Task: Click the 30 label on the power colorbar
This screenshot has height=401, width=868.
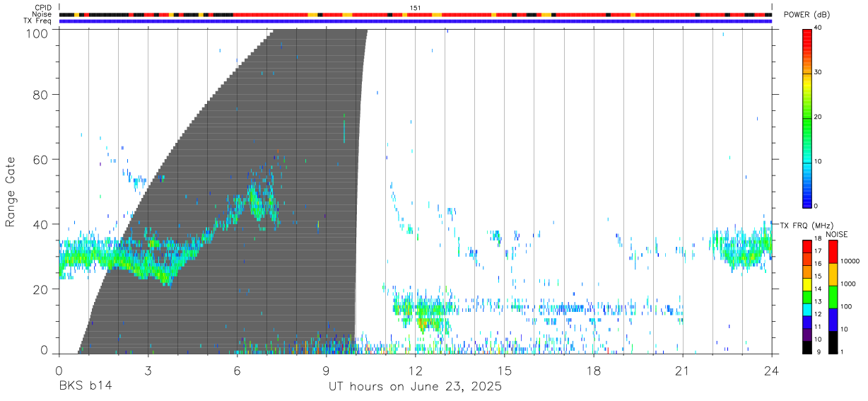Action: [819, 72]
